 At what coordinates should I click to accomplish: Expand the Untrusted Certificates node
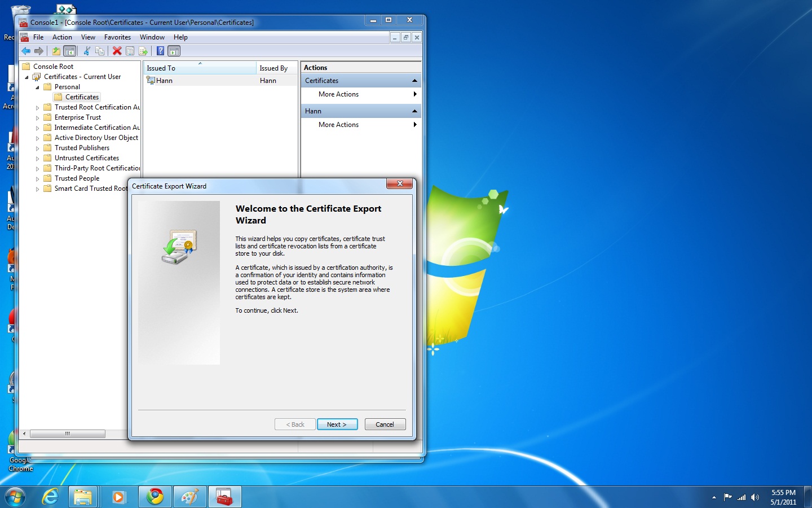37,159
